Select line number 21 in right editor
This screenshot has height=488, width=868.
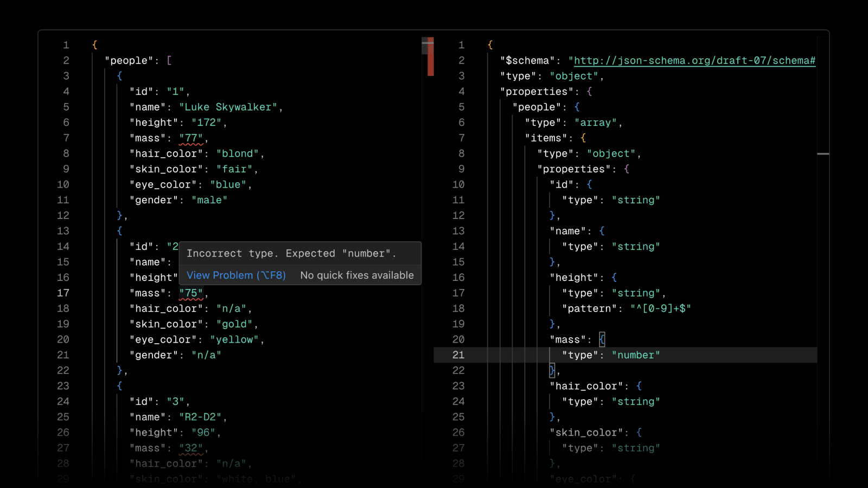tap(458, 355)
